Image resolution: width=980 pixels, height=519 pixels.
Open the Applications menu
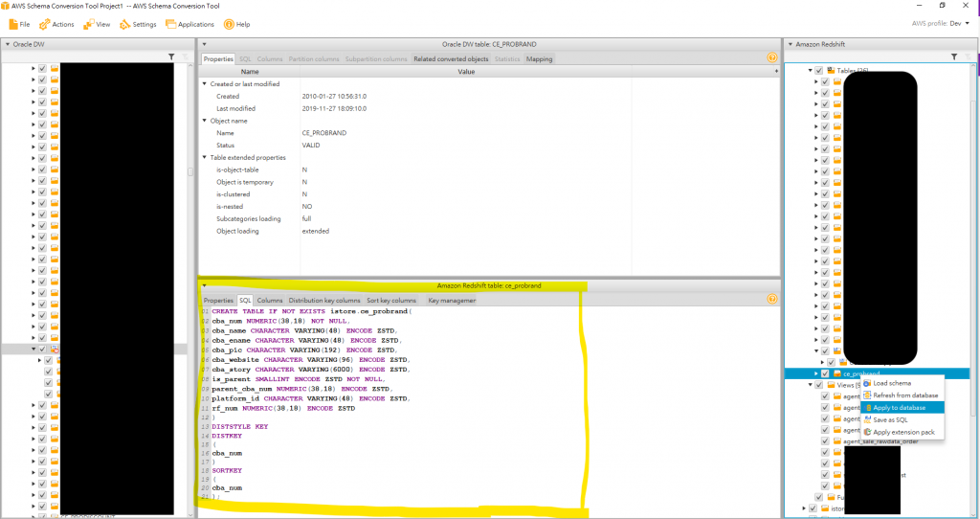click(x=189, y=24)
